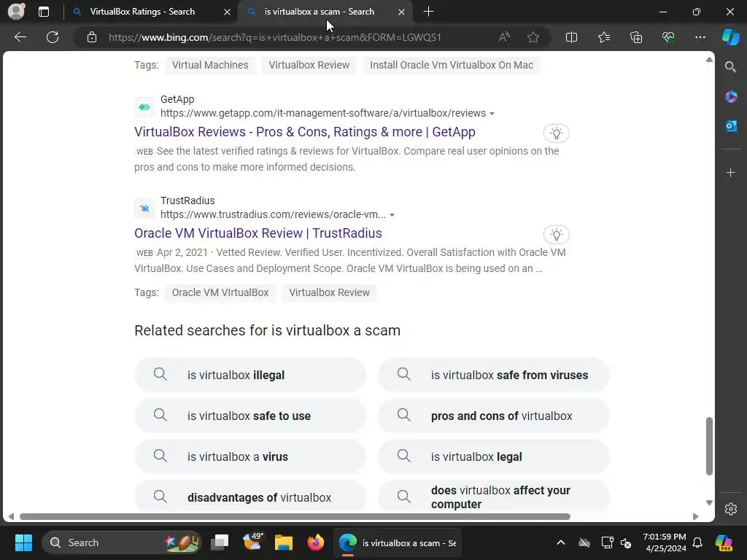Open Oracle VM VirtualBox Review TrustRadius link

pyautogui.click(x=258, y=233)
